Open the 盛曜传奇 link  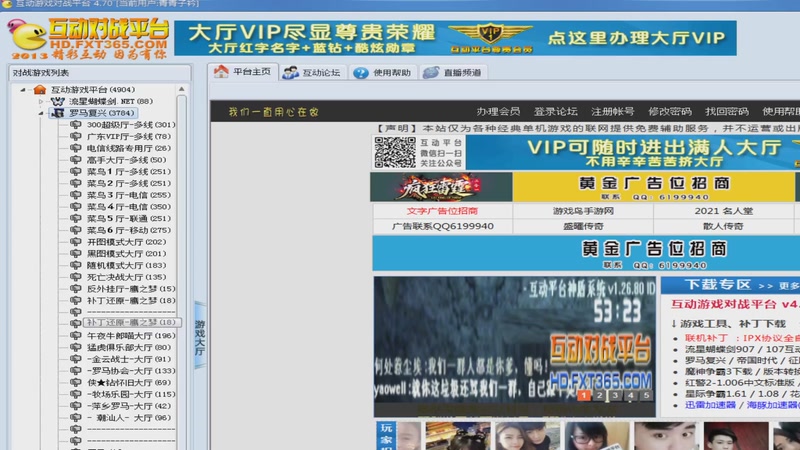583,226
